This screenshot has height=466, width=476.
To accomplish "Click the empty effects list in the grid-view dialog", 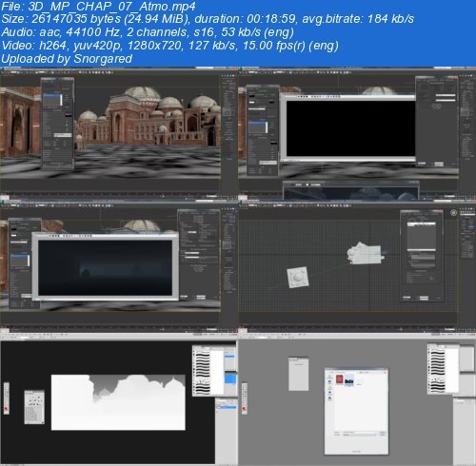I will (x=422, y=238).
